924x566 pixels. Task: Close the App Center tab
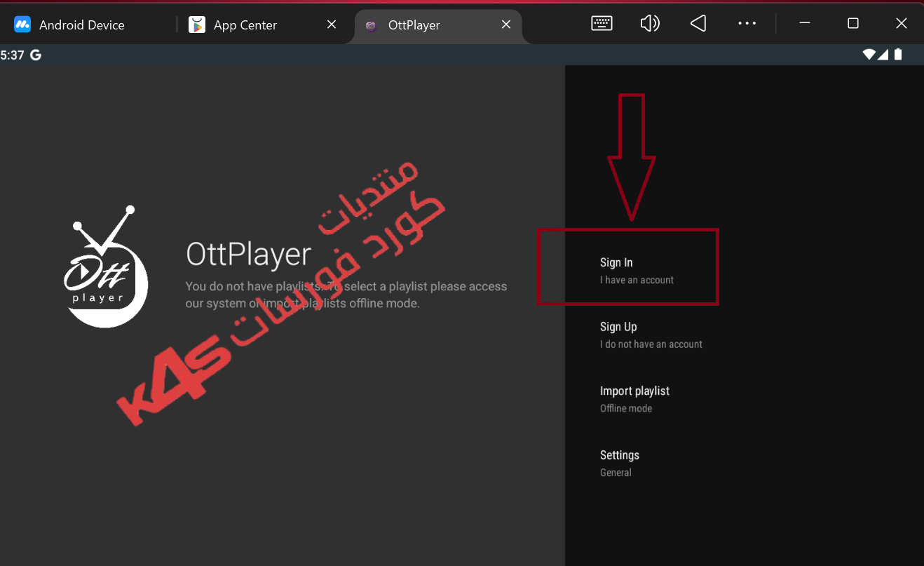click(332, 25)
